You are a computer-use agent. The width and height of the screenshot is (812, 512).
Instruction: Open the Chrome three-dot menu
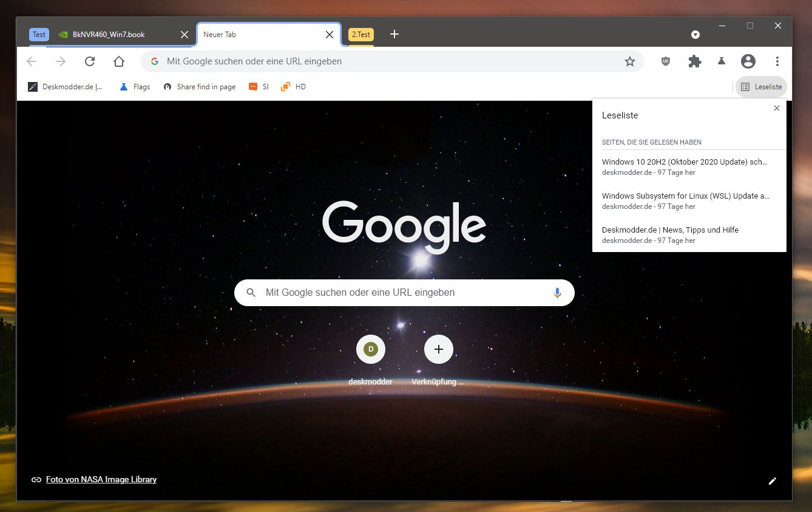[777, 61]
